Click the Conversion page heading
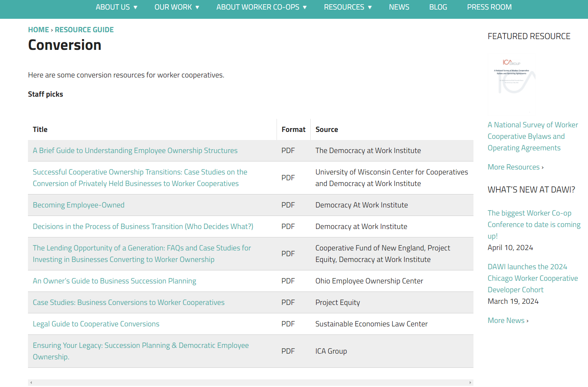Viewport: 588px width, 387px height. tap(65, 45)
